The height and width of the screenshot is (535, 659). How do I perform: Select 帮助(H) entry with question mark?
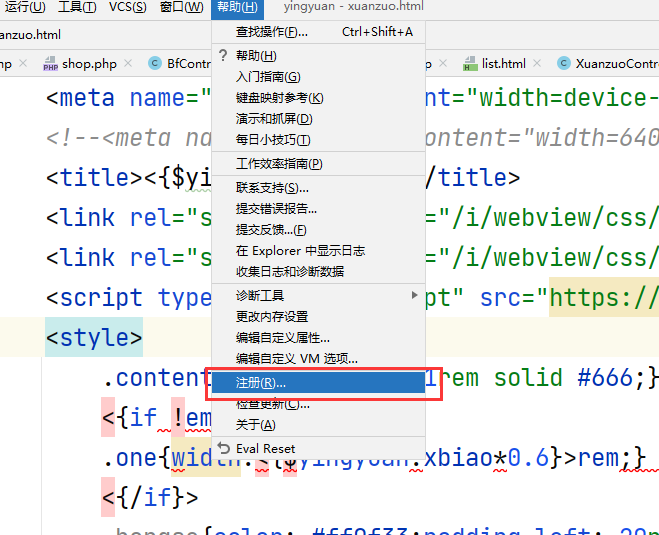pyautogui.click(x=319, y=56)
